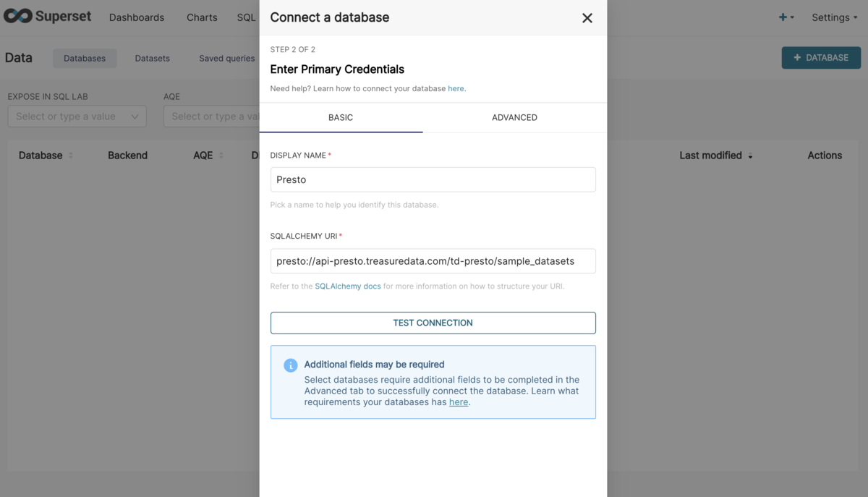Click the Actions column header
The image size is (868, 497).
(825, 156)
